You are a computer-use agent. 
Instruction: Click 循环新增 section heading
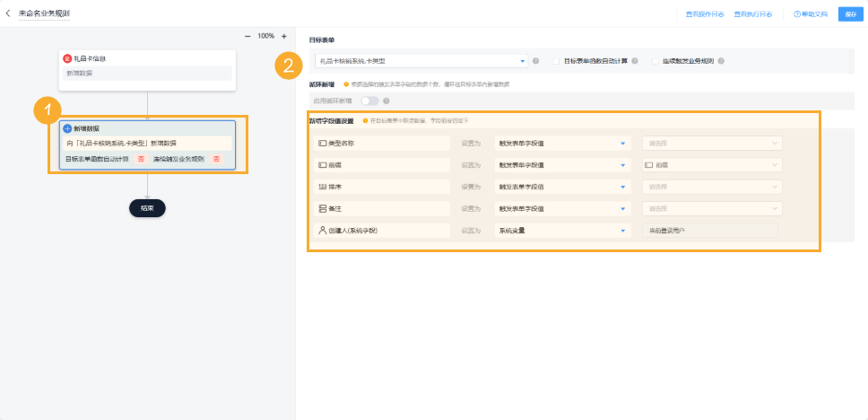[322, 84]
